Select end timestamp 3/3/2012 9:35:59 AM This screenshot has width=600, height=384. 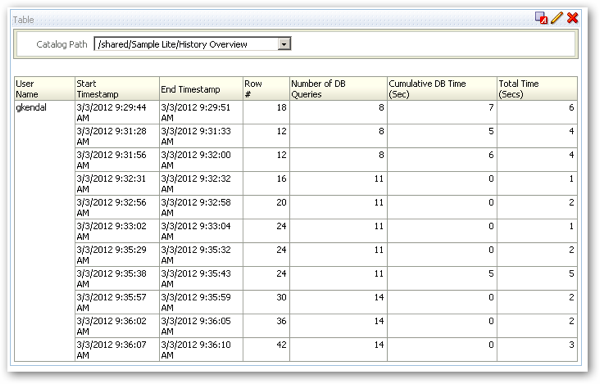coord(201,302)
